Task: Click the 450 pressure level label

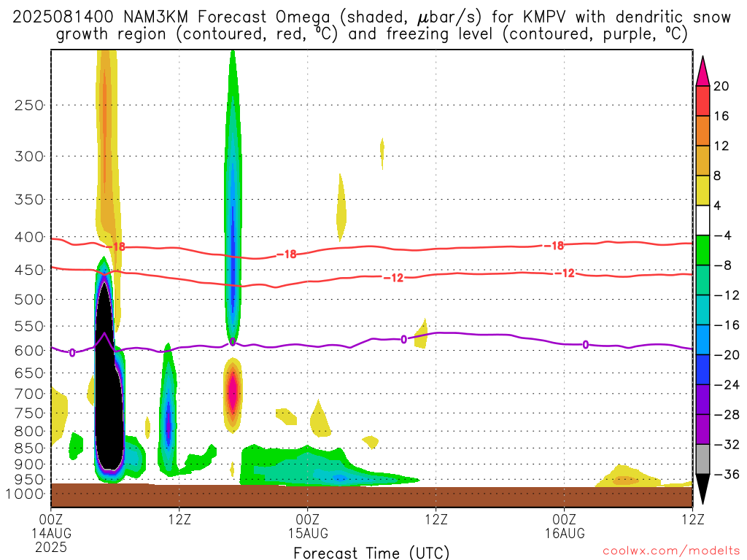Action: [29, 270]
